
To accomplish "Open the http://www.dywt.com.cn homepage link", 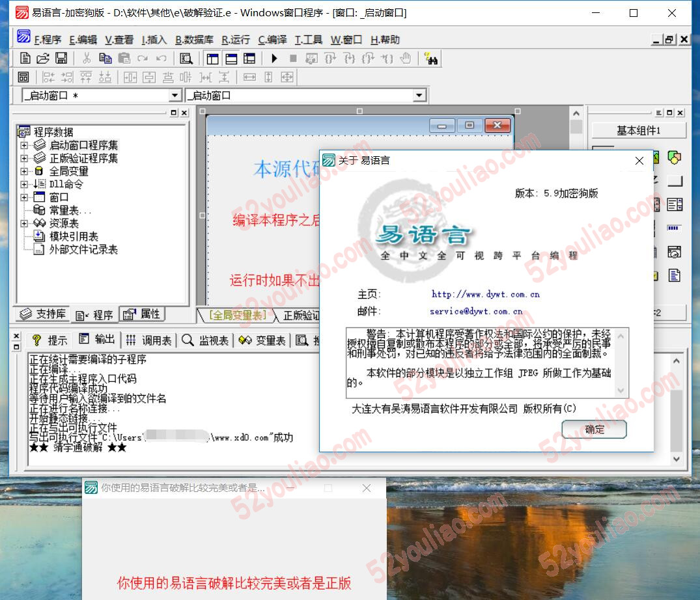I will tap(485, 294).
